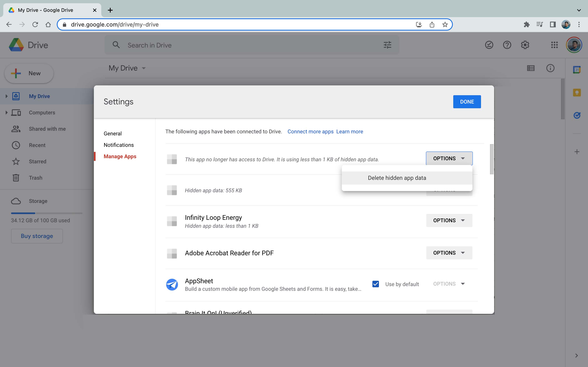This screenshot has width=588, height=367.
Task: Open Tasks from the side panel
Action: click(577, 115)
